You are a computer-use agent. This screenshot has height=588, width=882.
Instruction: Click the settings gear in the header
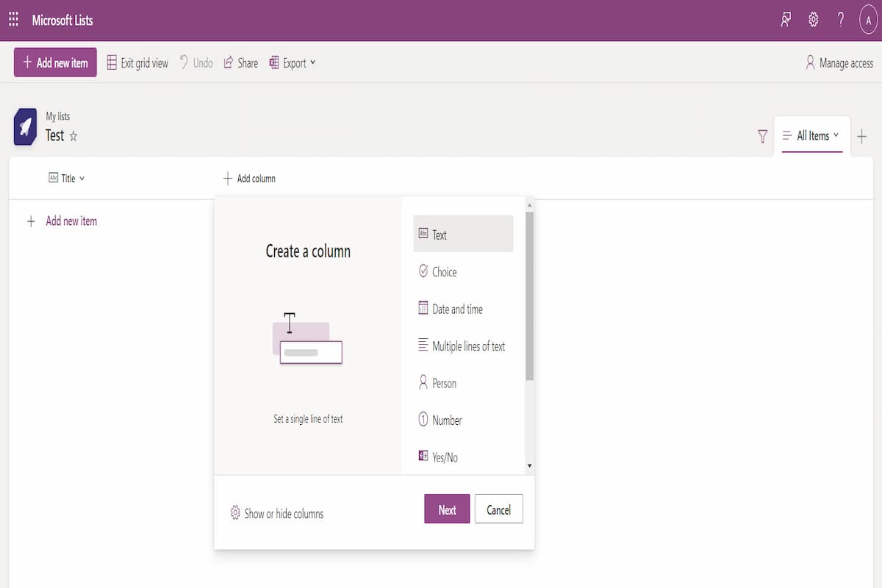(x=813, y=20)
